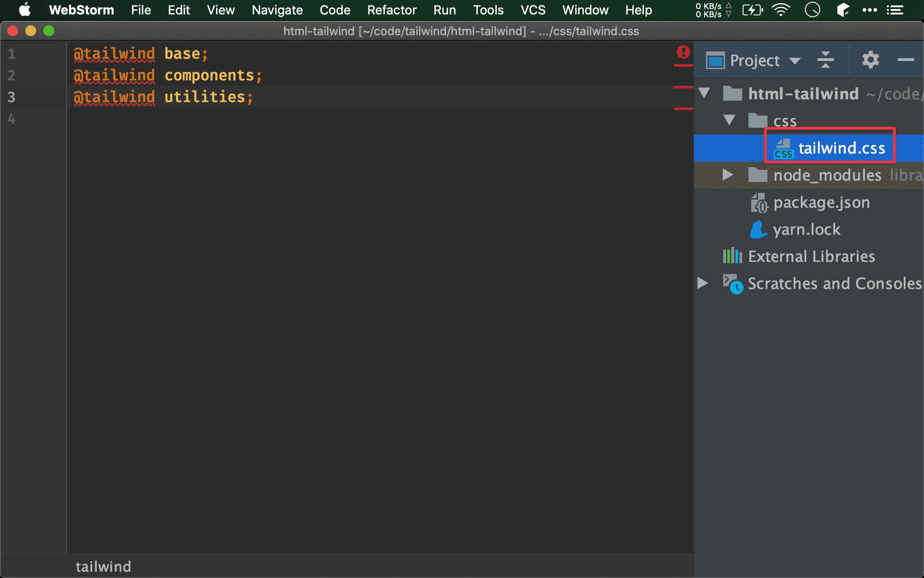Screen dimensions: 924x578
Task: Click Collapse All icon in Project panel
Action: tap(825, 60)
